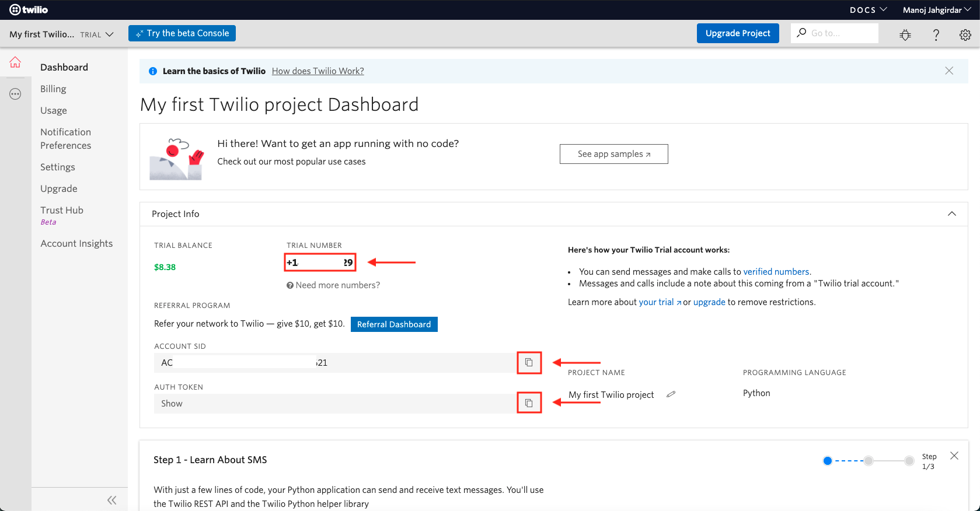This screenshot has width=980, height=511.
Task: Copy the Auth Token to clipboard
Action: 529,403
